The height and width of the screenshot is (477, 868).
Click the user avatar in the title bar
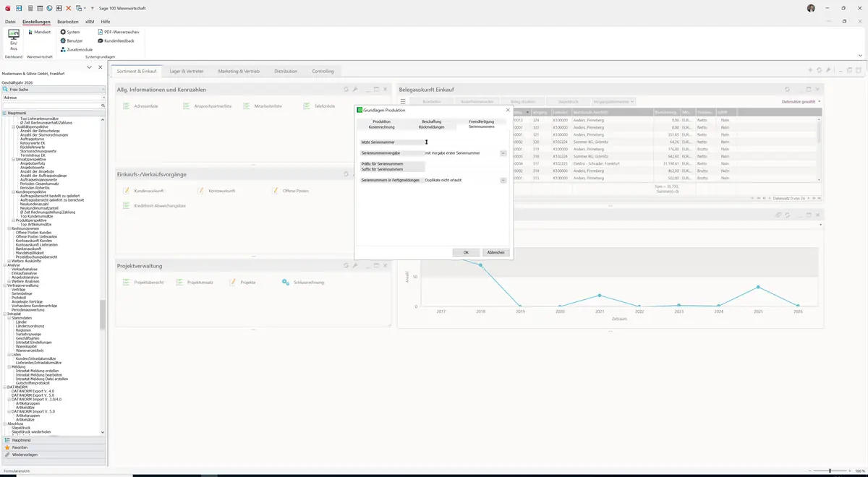tap(811, 8)
